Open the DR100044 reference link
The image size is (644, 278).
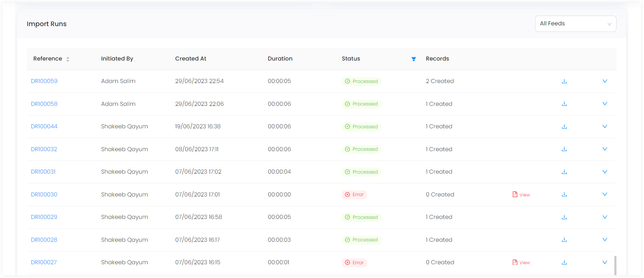pyautogui.click(x=44, y=126)
